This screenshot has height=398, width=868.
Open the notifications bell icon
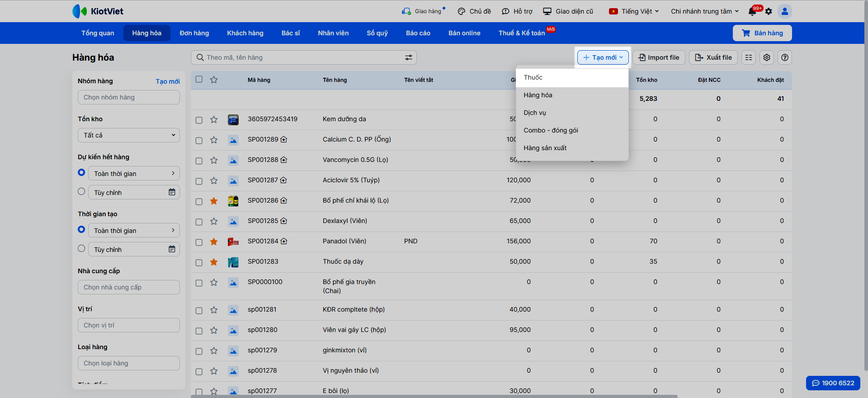[753, 12]
